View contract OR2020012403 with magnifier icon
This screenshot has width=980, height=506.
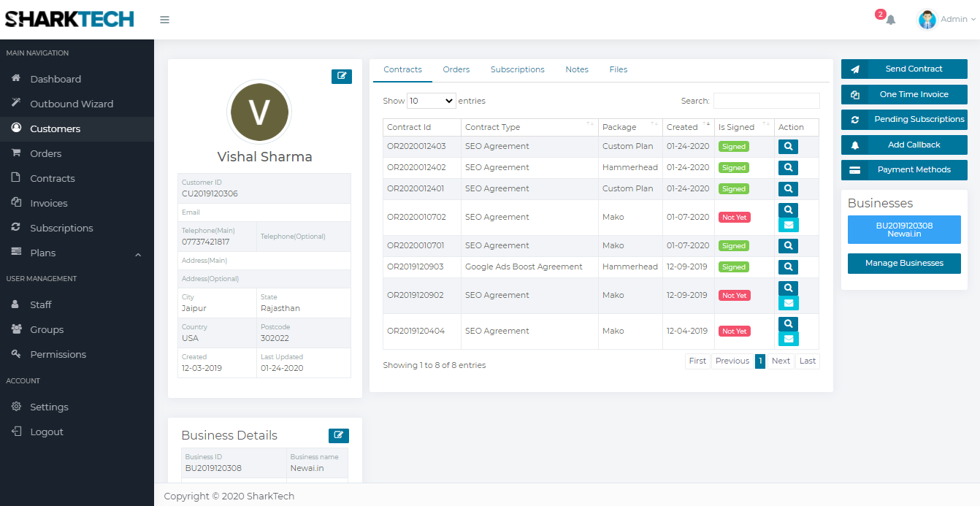(x=788, y=147)
